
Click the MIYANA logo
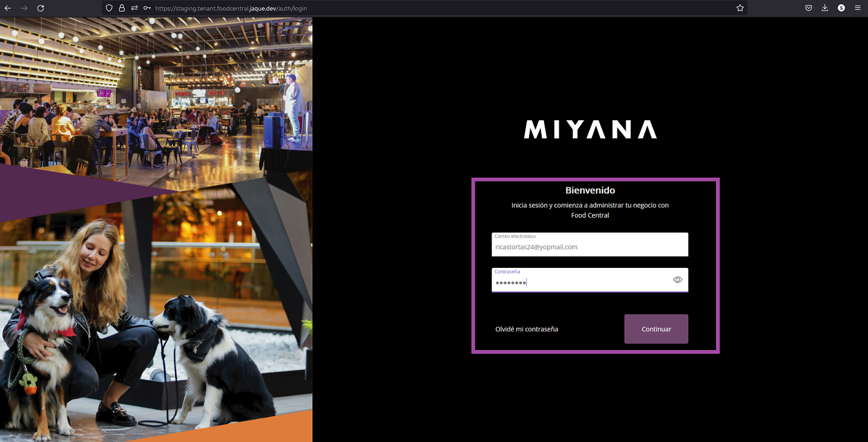click(x=590, y=129)
